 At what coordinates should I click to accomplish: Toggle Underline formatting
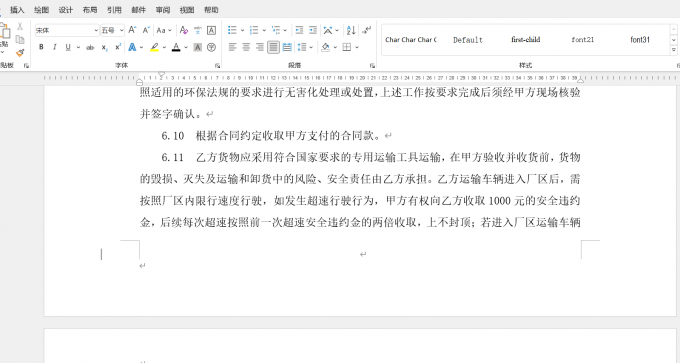[x=68, y=47]
